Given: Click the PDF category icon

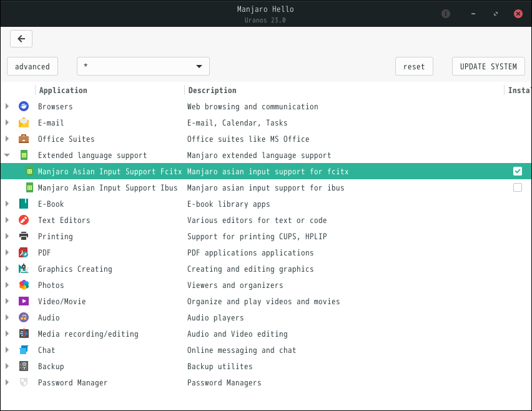Looking at the screenshot, I should pyautogui.click(x=24, y=252).
